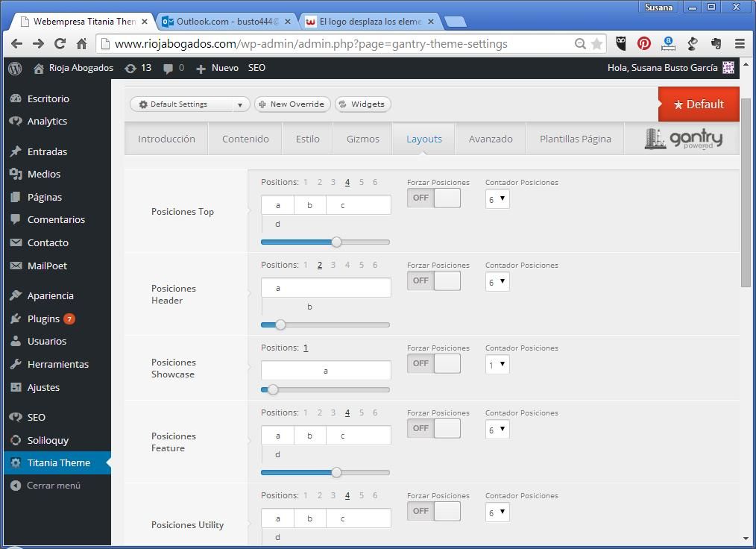Toggle Forzar Posiciones for Posiciones Showcase
This screenshot has height=549, width=756.
click(x=433, y=363)
